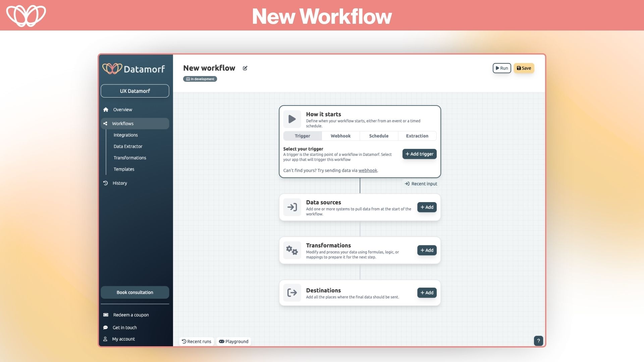
Task: Open the Playground panel
Action: [x=233, y=341]
